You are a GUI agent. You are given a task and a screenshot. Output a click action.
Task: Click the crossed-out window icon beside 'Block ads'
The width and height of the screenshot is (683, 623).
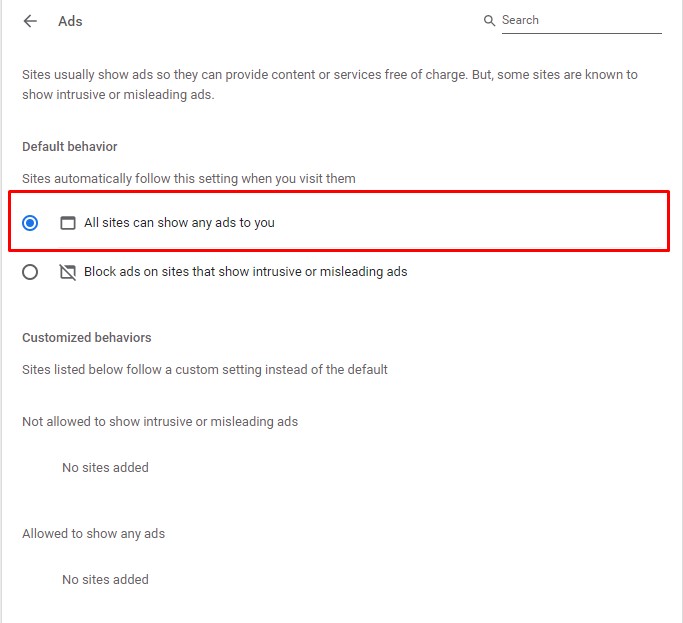[x=68, y=272]
